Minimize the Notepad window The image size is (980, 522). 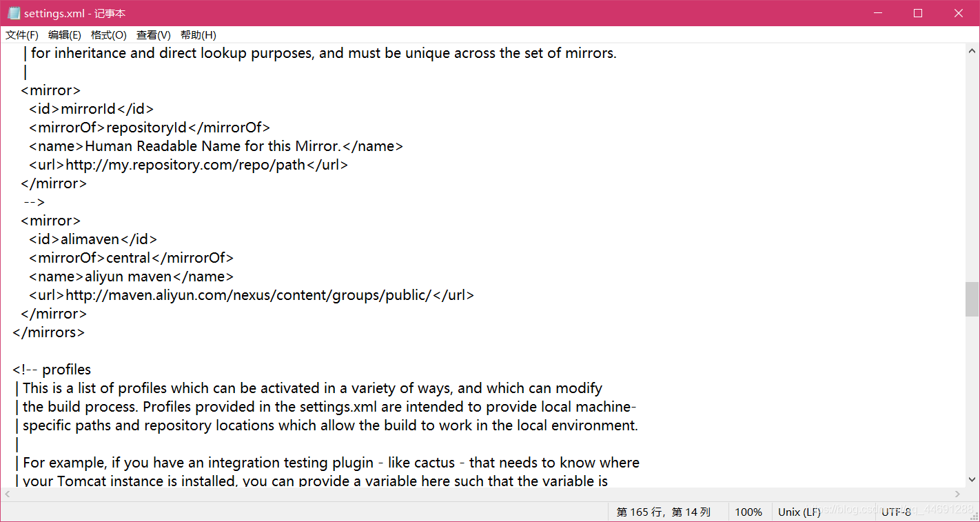pos(877,13)
